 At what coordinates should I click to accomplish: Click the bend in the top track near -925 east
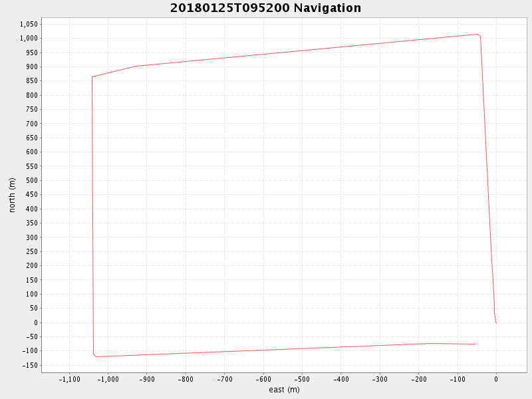click(x=136, y=66)
